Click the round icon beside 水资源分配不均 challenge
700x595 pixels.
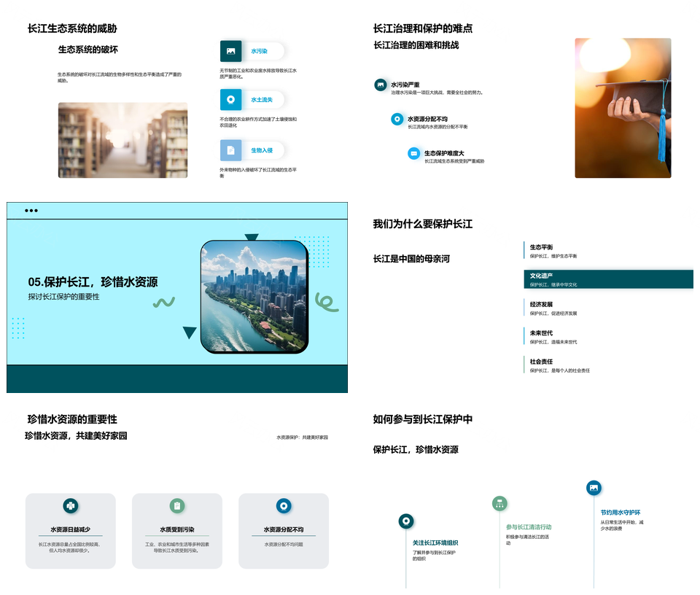pyautogui.click(x=397, y=119)
